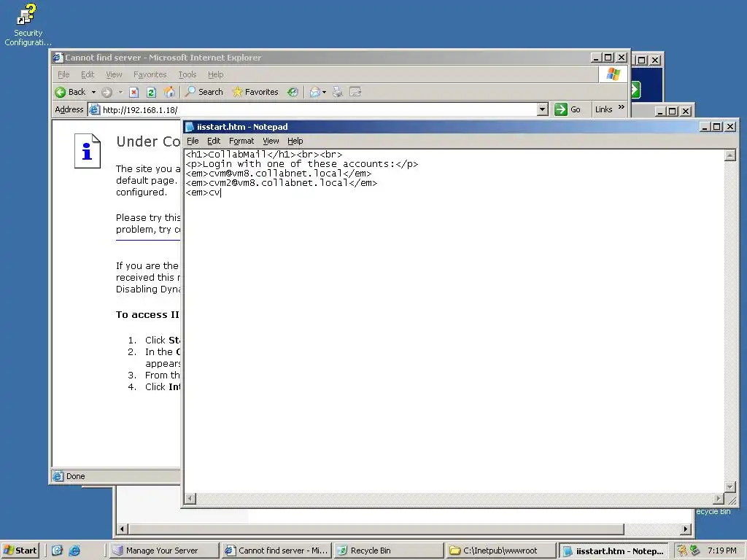This screenshot has height=560, width=747.
Task: Open the Favorites menu in Internet Explorer
Action: pyautogui.click(x=150, y=75)
